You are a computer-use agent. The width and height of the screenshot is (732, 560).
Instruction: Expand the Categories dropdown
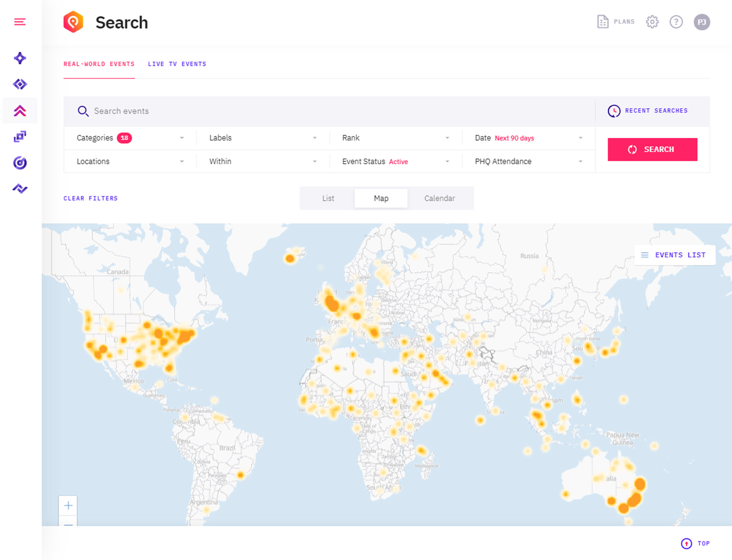(x=130, y=138)
